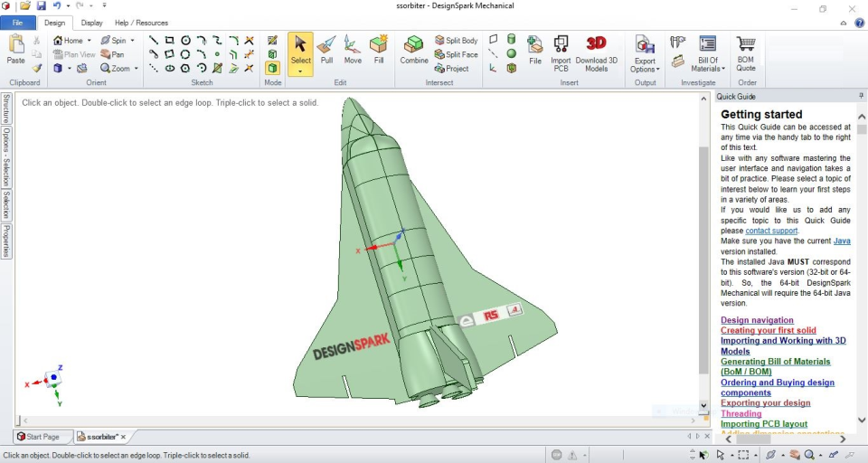
Task: Choose the Fill edit tool
Action: (x=379, y=50)
